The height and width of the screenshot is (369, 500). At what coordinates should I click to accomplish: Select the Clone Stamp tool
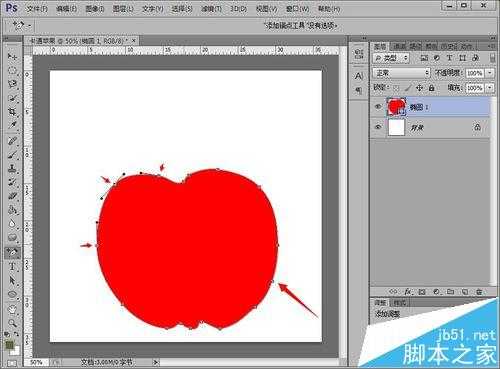click(12, 169)
